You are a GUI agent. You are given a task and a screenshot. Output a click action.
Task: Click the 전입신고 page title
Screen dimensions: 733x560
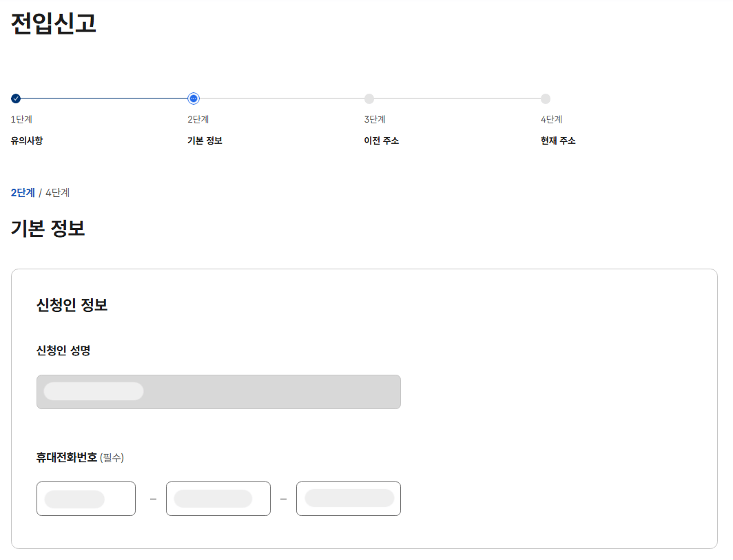click(53, 25)
